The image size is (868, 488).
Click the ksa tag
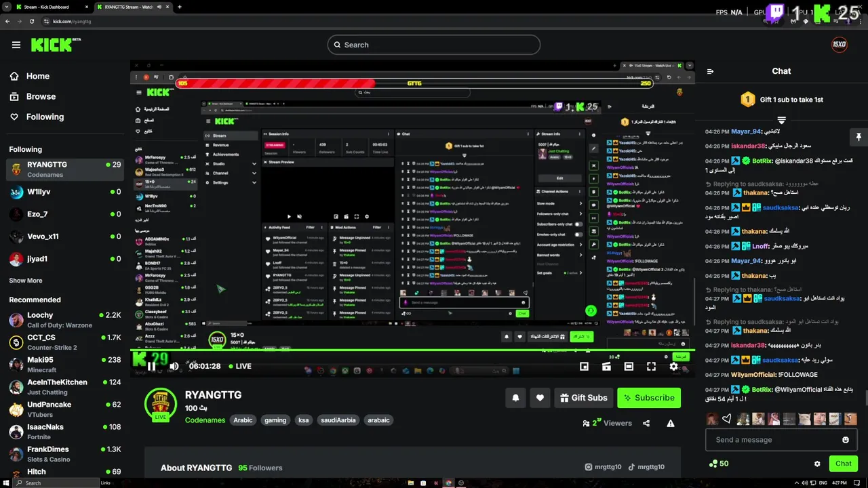pyautogui.click(x=303, y=420)
